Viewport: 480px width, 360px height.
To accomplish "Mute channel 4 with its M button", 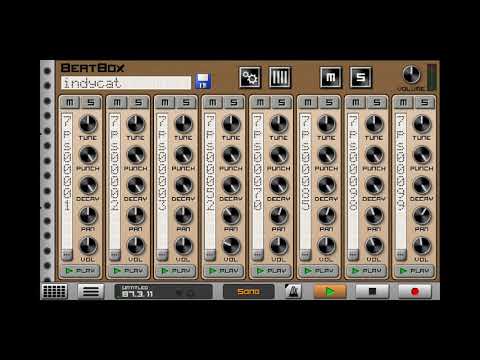I will pyautogui.click(x=213, y=103).
